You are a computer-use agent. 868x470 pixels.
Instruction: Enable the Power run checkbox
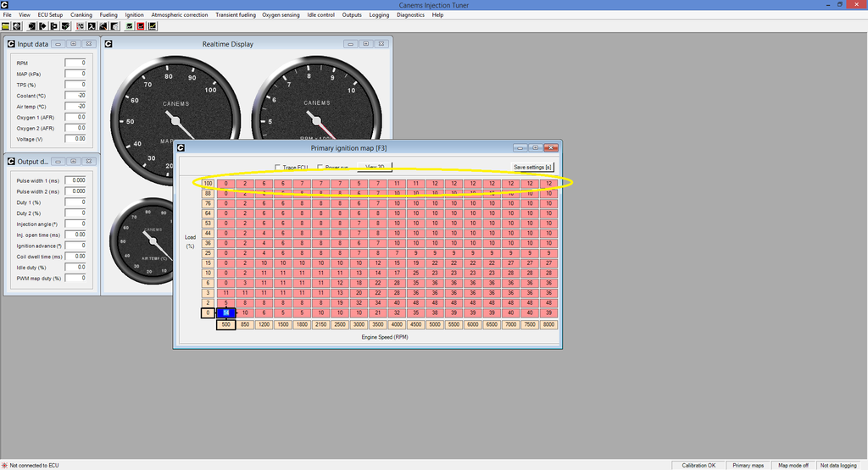320,167
